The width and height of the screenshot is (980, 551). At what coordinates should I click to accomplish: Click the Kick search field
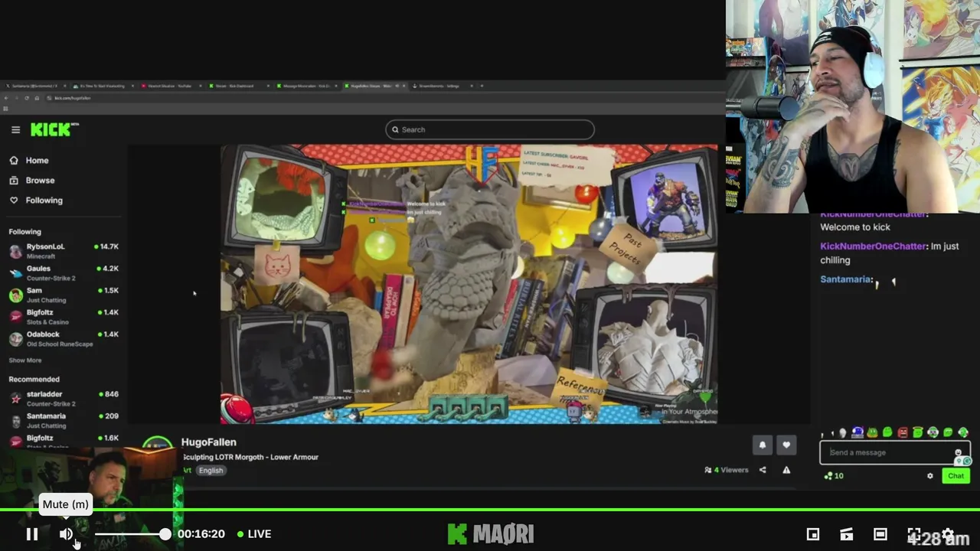pyautogui.click(x=490, y=129)
